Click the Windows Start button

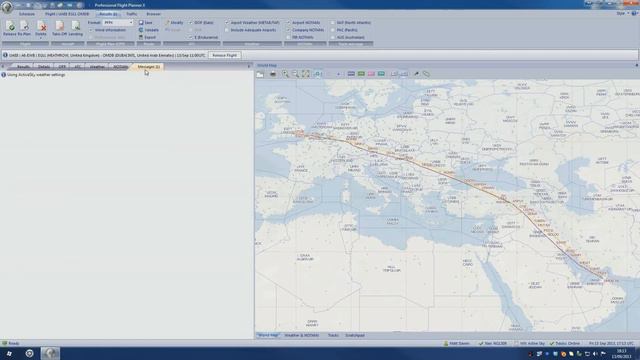9,353
